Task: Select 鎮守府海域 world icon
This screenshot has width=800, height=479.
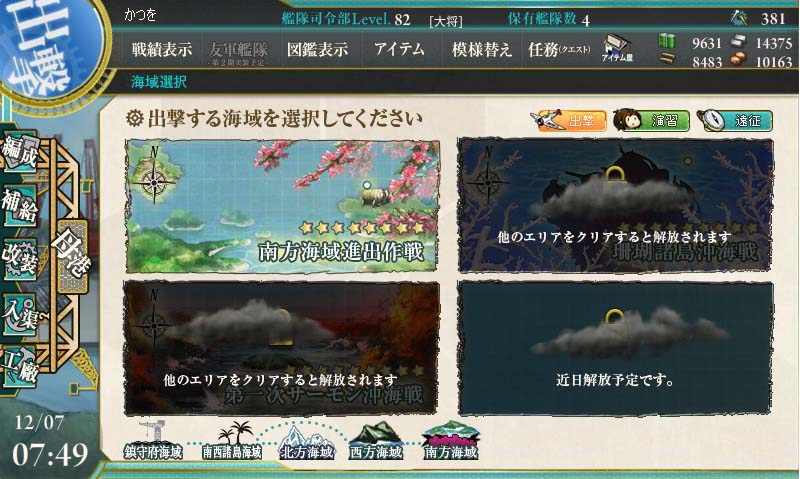Action: tap(152, 441)
